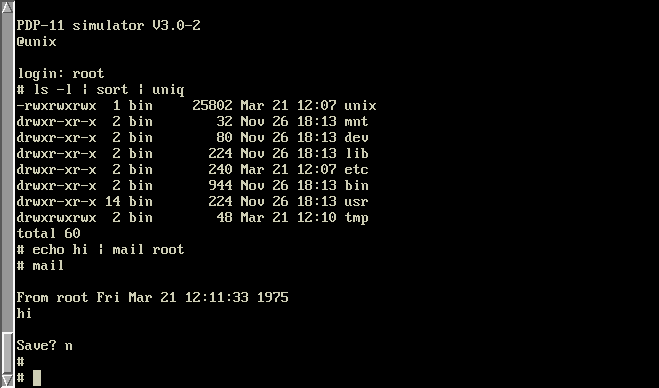The image size is (659, 388).
Task: Click the 'ls -l | sort | uniq' command
Action: pos(109,90)
